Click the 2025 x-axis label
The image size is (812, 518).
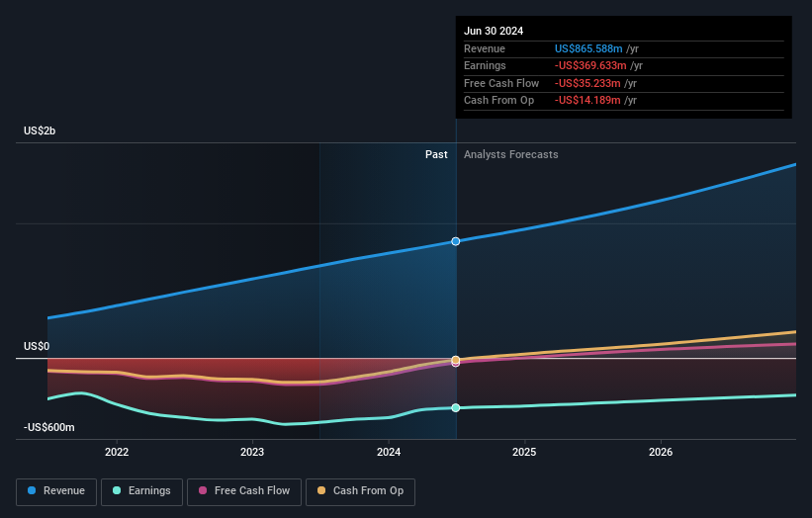point(524,453)
